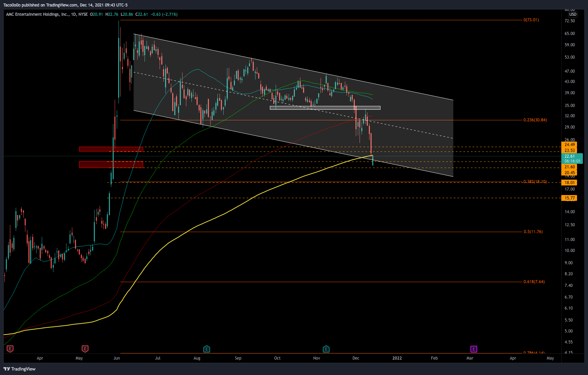Click the red earnings marker near Apr

pyautogui.click(x=10, y=349)
